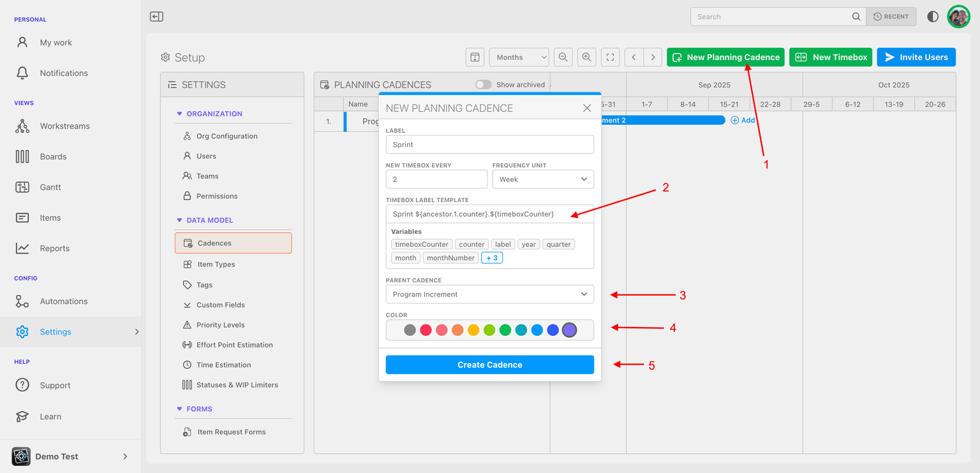This screenshot has height=473, width=980.
Task: Click the Invite Users button
Action: (916, 57)
